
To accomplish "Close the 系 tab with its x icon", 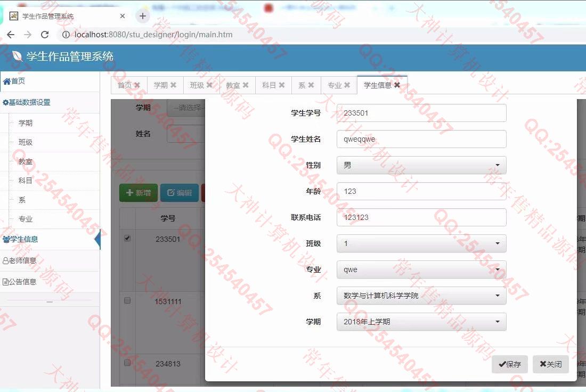I will coord(311,85).
